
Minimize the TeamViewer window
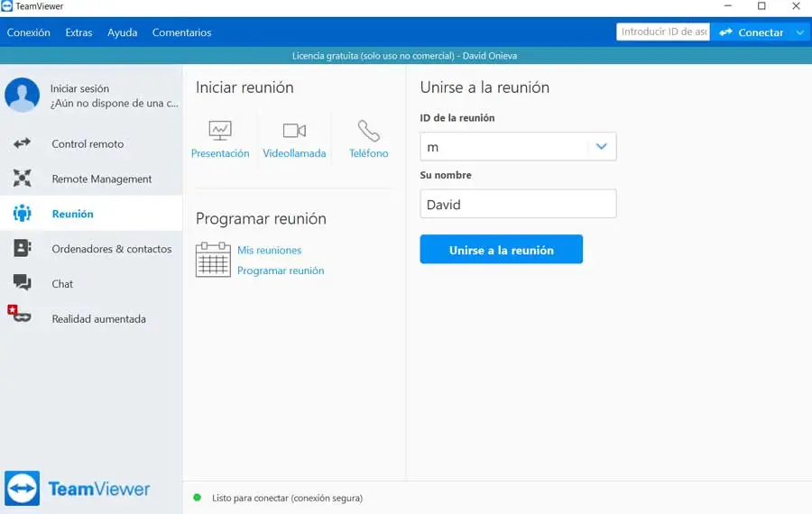coord(727,6)
